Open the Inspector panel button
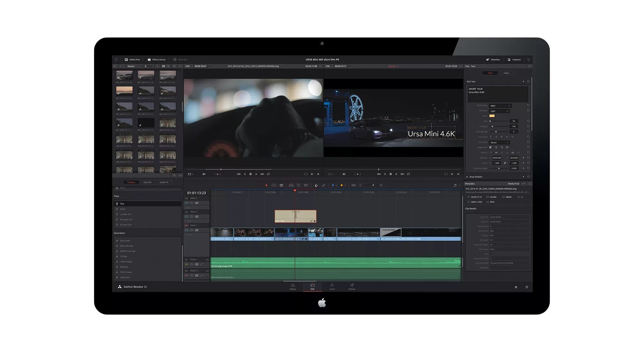 tap(514, 60)
